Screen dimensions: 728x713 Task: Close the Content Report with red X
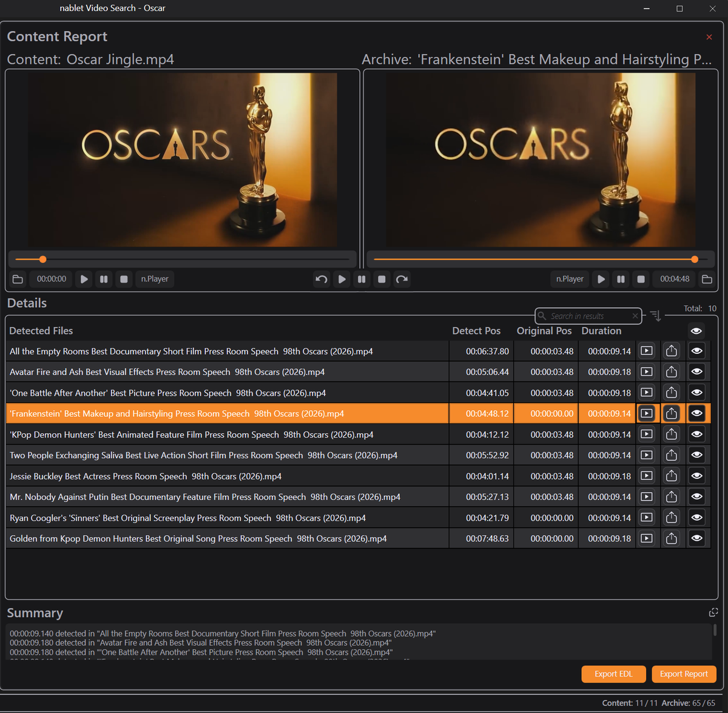point(709,37)
